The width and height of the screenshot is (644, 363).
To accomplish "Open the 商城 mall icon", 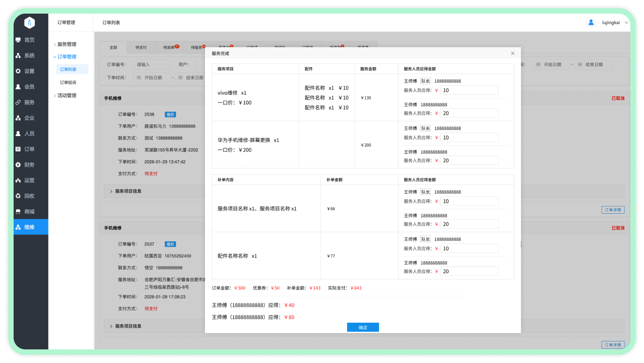I will point(18,211).
